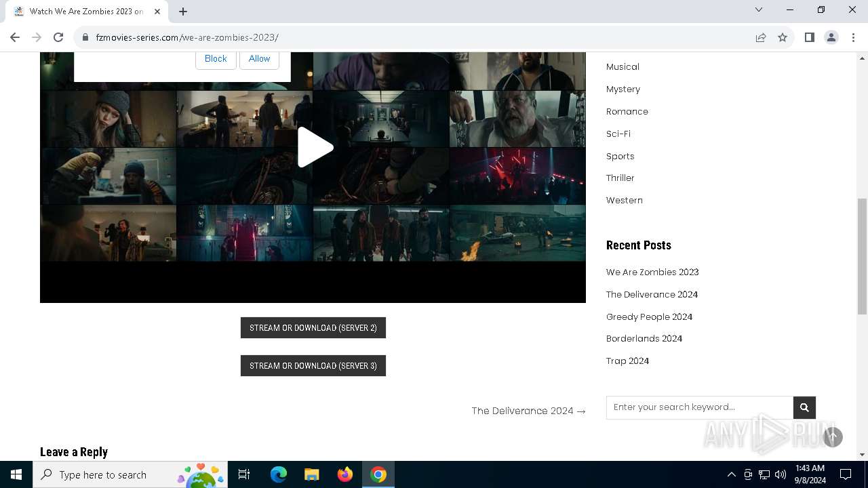
Task: Open the Windows Start menu
Action: (16, 474)
